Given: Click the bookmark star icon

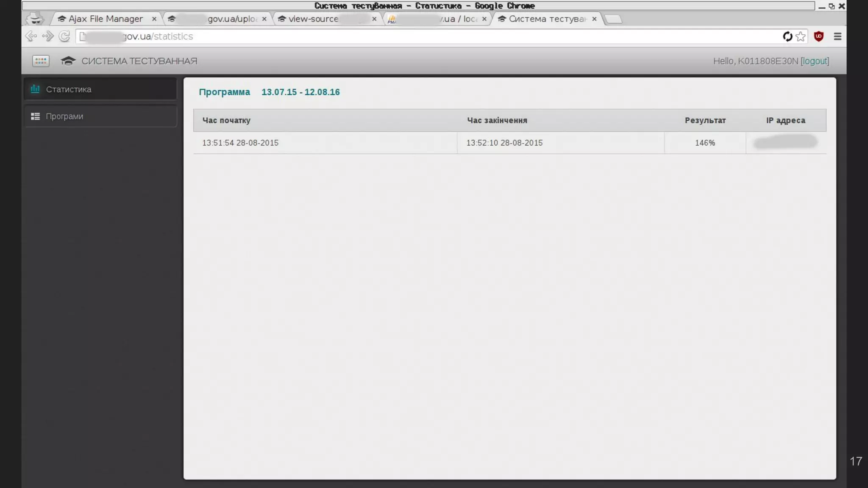Looking at the screenshot, I should click(x=800, y=36).
